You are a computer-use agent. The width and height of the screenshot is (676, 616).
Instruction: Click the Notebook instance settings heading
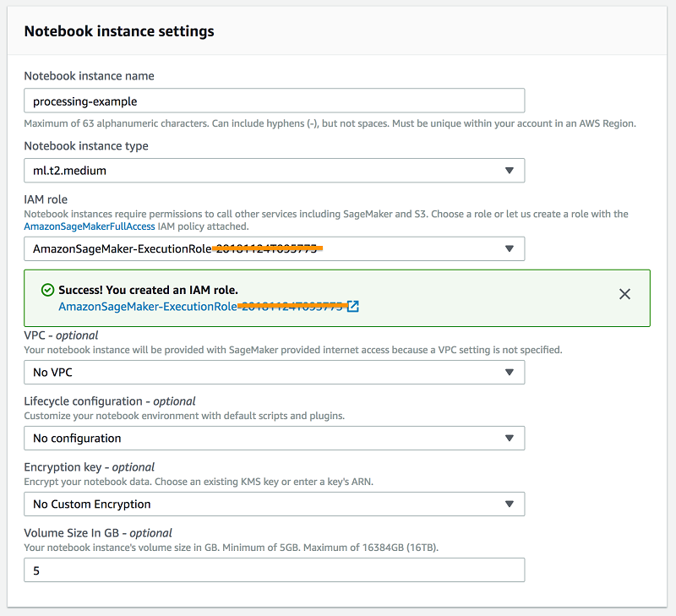(119, 31)
